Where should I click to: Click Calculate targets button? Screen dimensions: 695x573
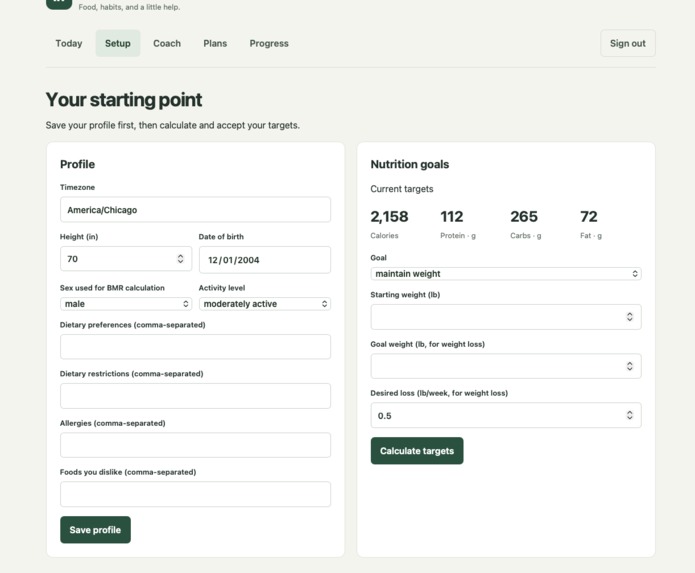417,451
